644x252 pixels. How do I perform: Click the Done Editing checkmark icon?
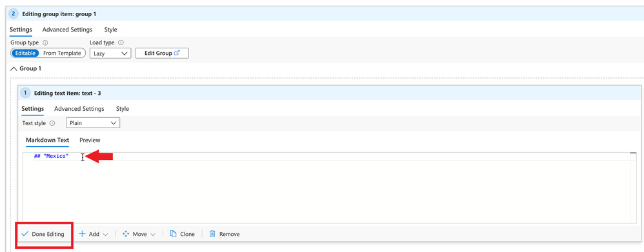(x=25, y=234)
